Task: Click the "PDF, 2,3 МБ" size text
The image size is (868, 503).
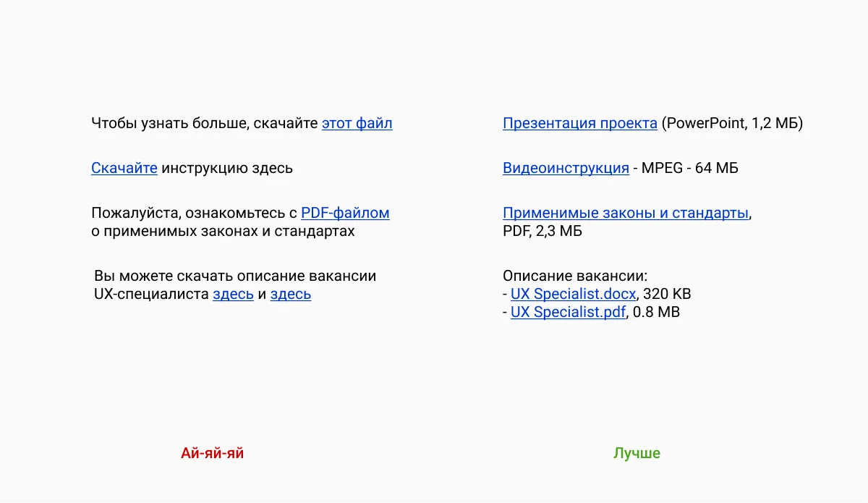Action: click(542, 231)
